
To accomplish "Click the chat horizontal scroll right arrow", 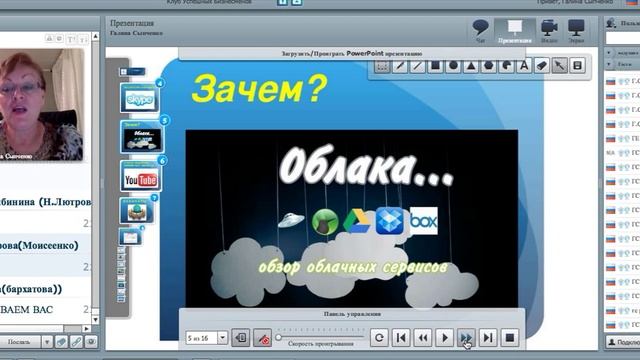I will (x=86, y=328).
